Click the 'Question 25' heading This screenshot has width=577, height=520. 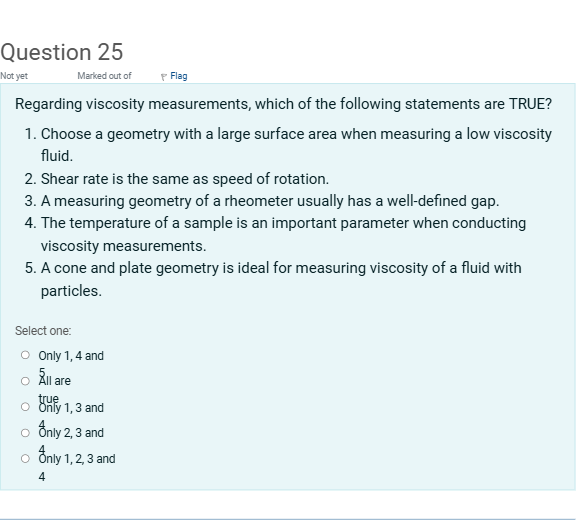coord(61,52)
